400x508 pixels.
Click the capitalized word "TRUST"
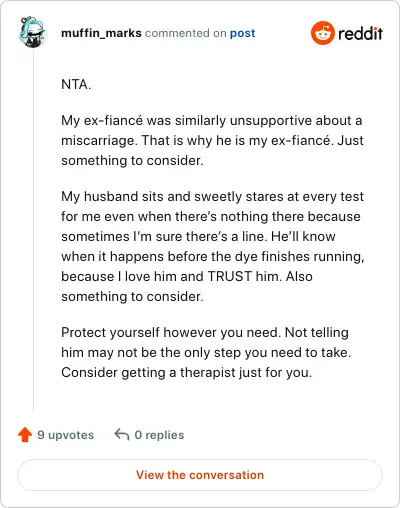(x=230, y=276)
